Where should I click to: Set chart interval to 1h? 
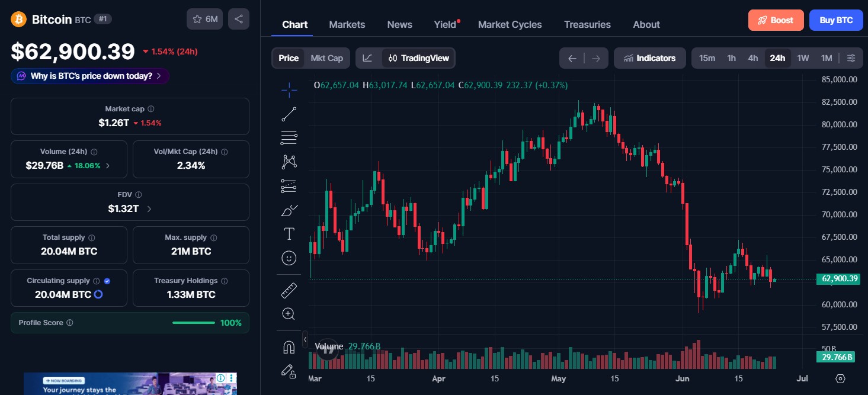732,58
